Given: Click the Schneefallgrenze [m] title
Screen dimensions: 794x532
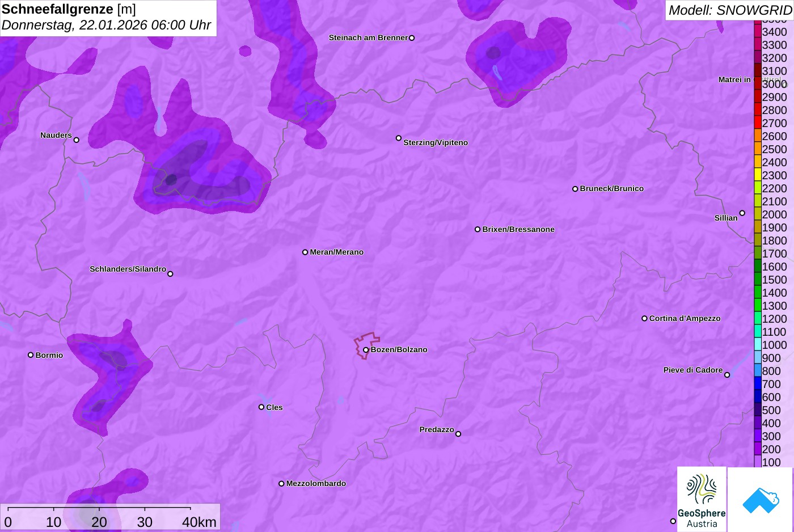Looking at the screenshot, I should 69,9.
